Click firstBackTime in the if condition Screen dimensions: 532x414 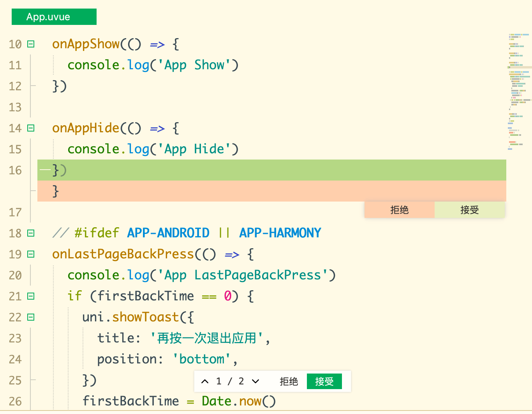pyautogui.click(x=146, y=296)
